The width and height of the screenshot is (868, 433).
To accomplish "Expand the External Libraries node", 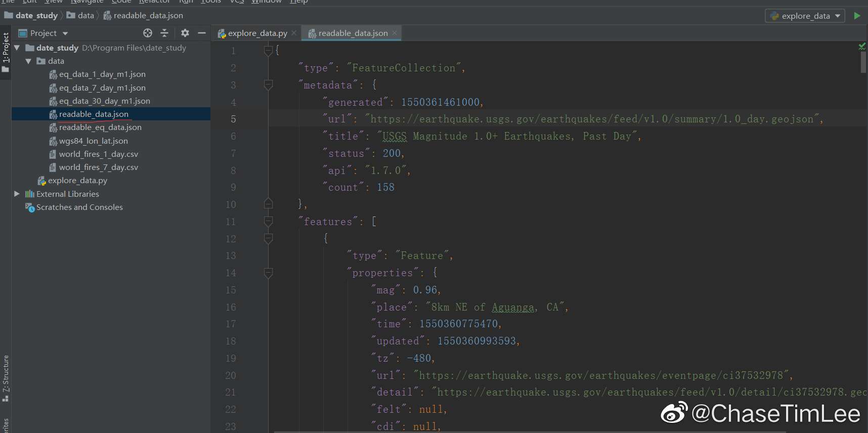I will pyautogui.click(x=17, y=194).
